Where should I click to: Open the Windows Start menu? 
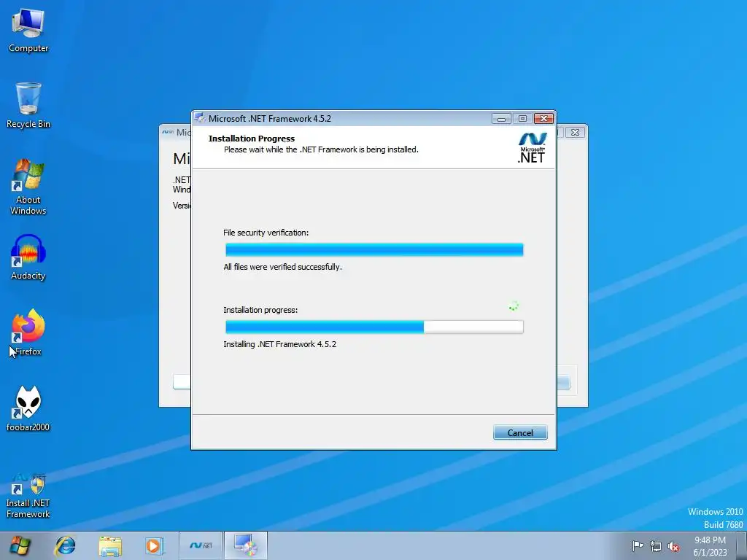[20, 545]
